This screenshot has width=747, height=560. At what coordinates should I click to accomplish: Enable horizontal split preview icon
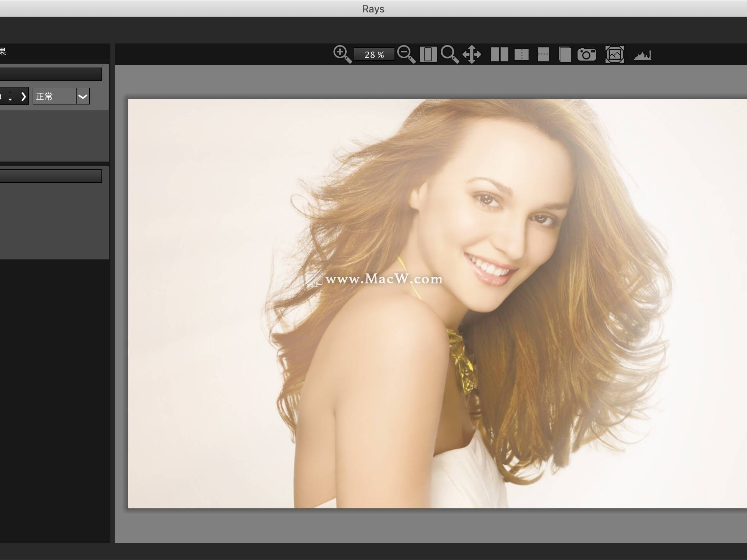[x=543, y=54]
